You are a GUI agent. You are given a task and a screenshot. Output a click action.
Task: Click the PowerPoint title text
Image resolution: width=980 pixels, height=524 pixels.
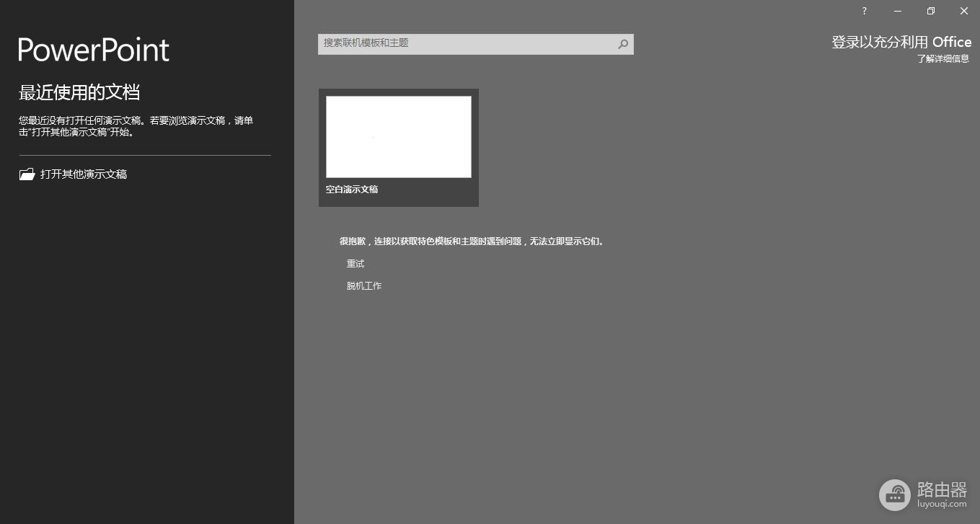94,50
